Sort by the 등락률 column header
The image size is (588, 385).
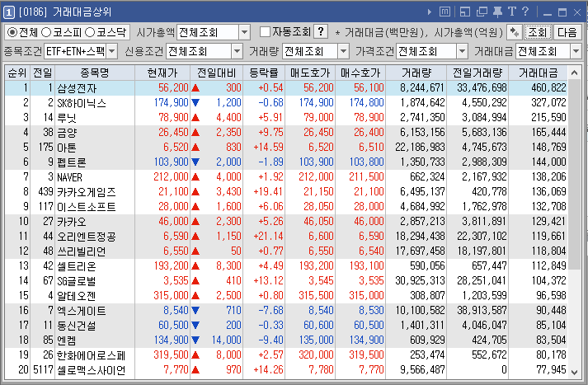pos(264,73)
